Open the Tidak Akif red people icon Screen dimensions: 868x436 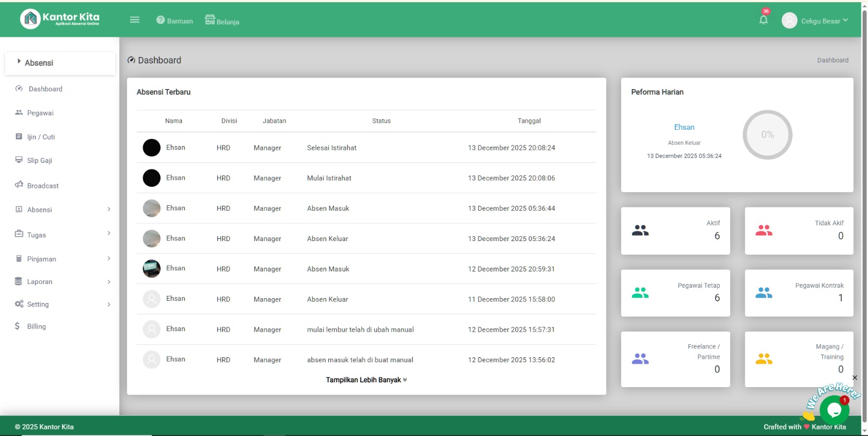tap(764, 231)
